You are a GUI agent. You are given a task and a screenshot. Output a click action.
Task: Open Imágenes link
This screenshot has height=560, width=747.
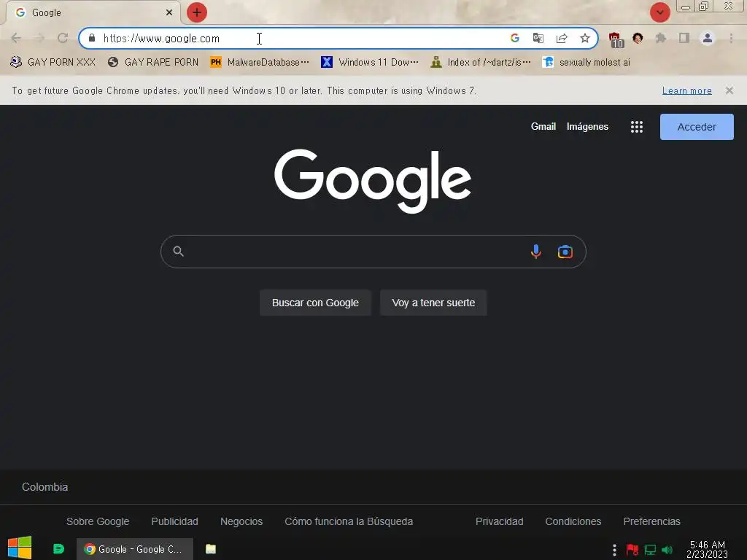[x=587, y=127]
